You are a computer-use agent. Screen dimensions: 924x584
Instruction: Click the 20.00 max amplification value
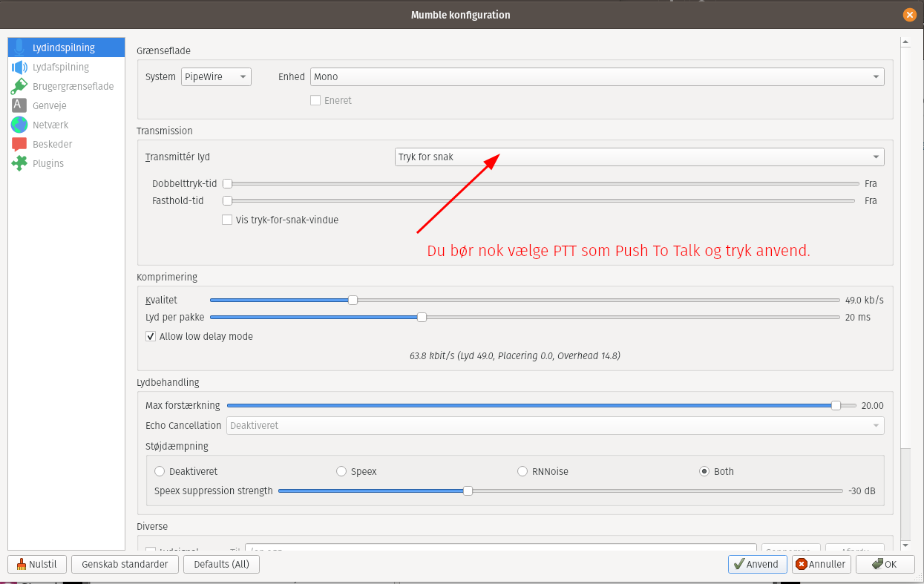(x=872, y=405)
